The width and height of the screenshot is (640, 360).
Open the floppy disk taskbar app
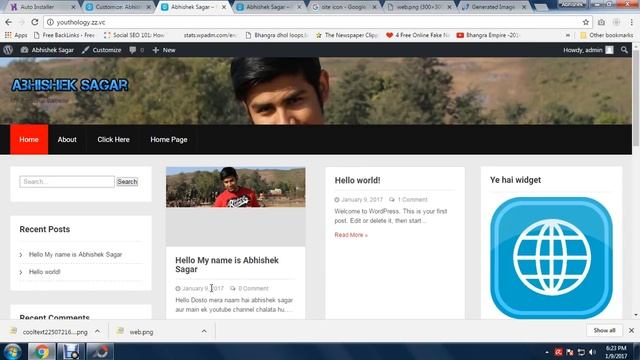click(x=71, y=351)
